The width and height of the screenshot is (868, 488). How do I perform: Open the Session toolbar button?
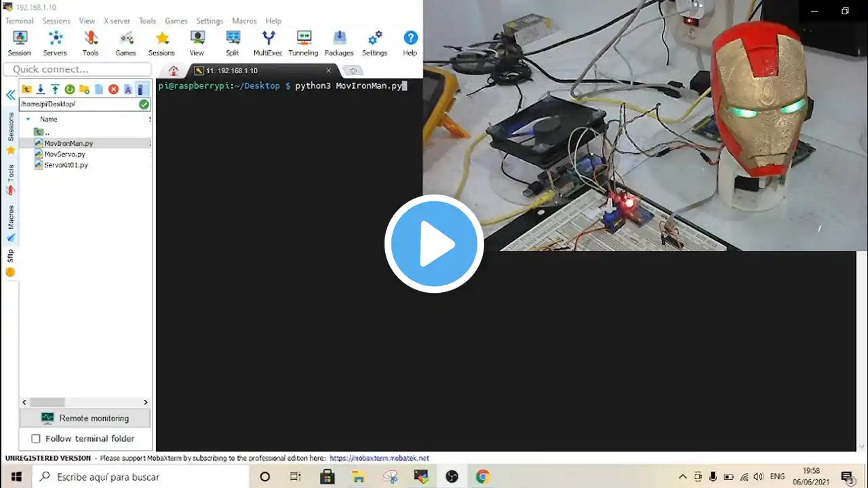[19, 43]
